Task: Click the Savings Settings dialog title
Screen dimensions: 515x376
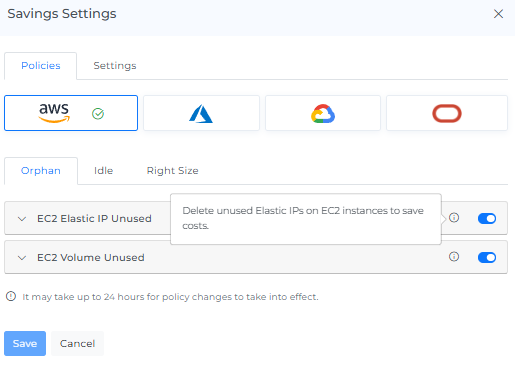Action: click(62, 14)
